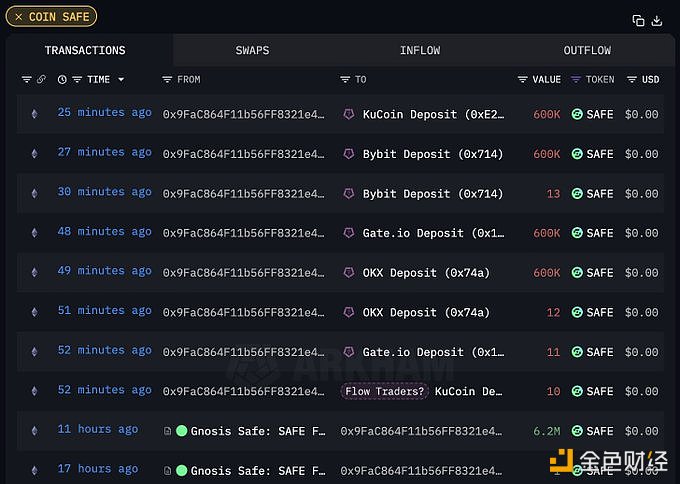Open Gate.io Deposit in the 11 SAFE row
This screenshot has height=484, width=680.
pos(433,352)
